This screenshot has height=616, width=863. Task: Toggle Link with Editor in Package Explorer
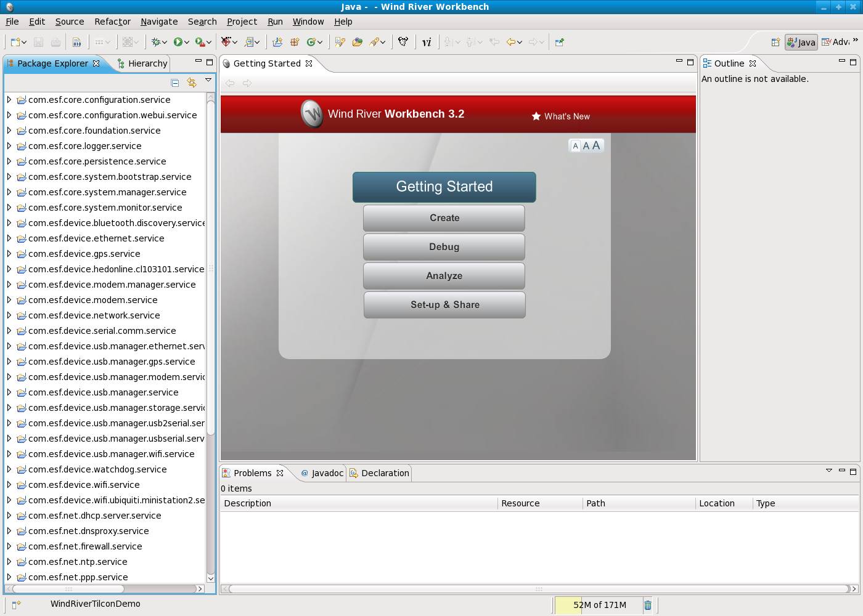coord(192,82)
